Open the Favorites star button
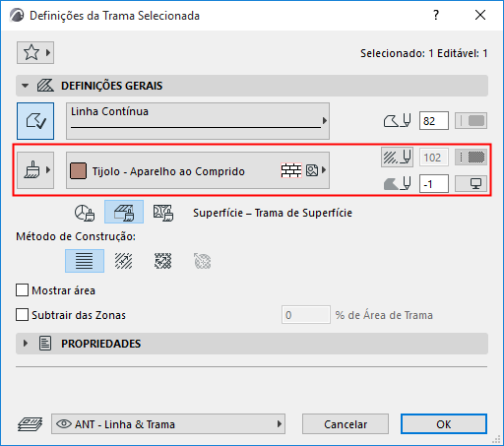The image size is (504, 446). (x=35, y=52)
